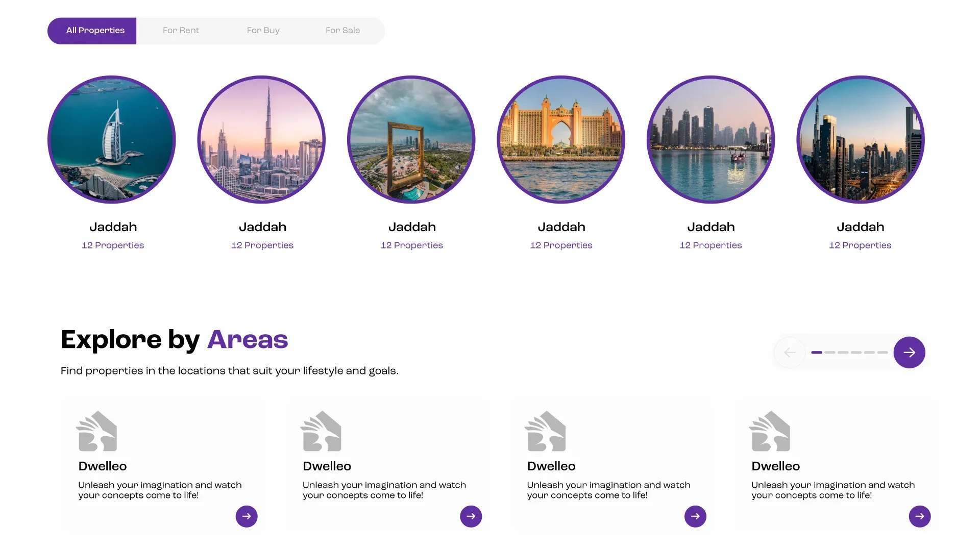Click the "Find properties in the locations" subtitle
This screenshot has height=551, width=980.
(230, 371)
